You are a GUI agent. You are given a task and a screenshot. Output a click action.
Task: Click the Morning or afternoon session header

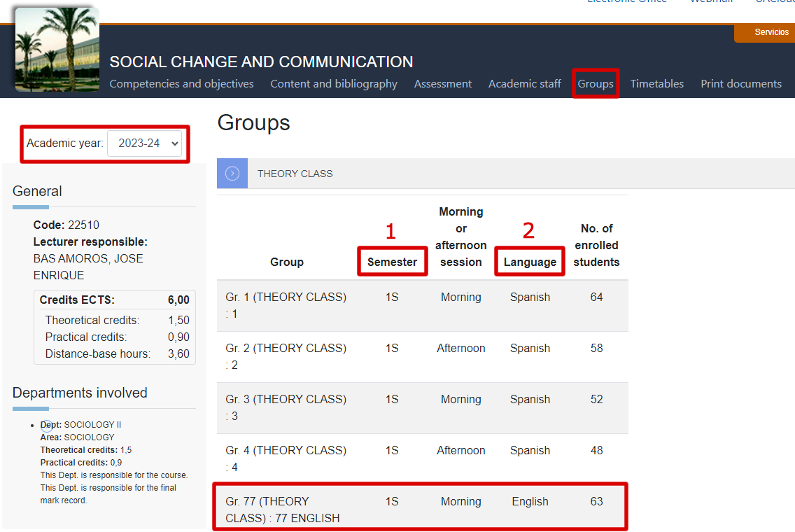point(461,237)
